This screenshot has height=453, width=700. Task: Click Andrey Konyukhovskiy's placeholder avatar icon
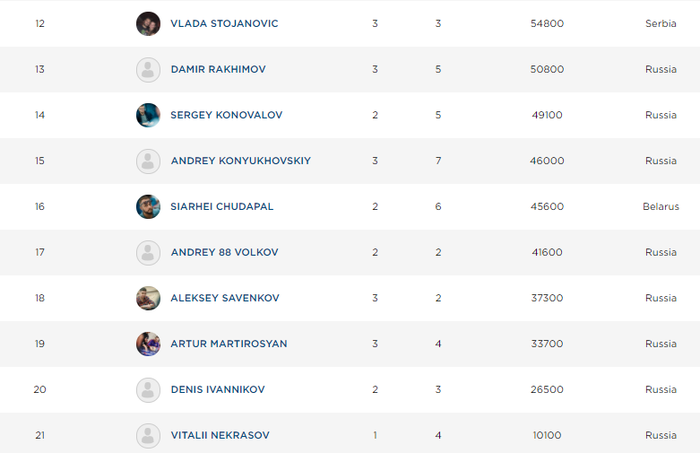click(x=148, y=161)
